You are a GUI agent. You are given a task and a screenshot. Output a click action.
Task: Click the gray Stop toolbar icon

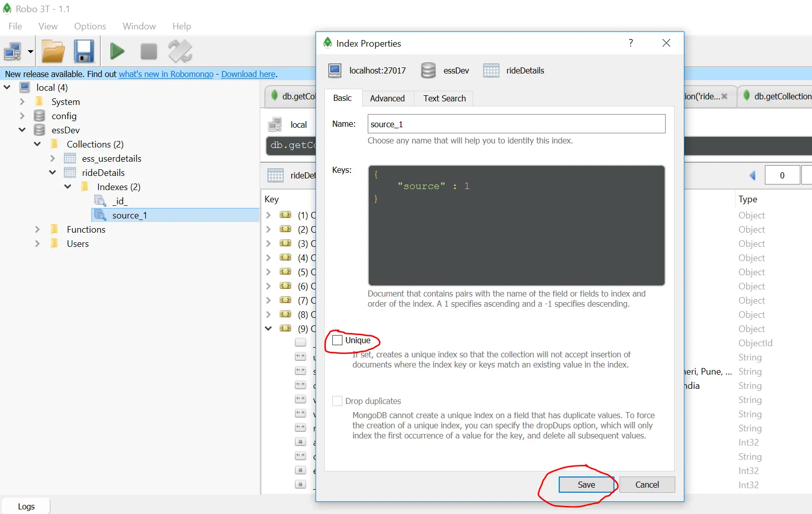pyautogui.click(x=149, y=51)
